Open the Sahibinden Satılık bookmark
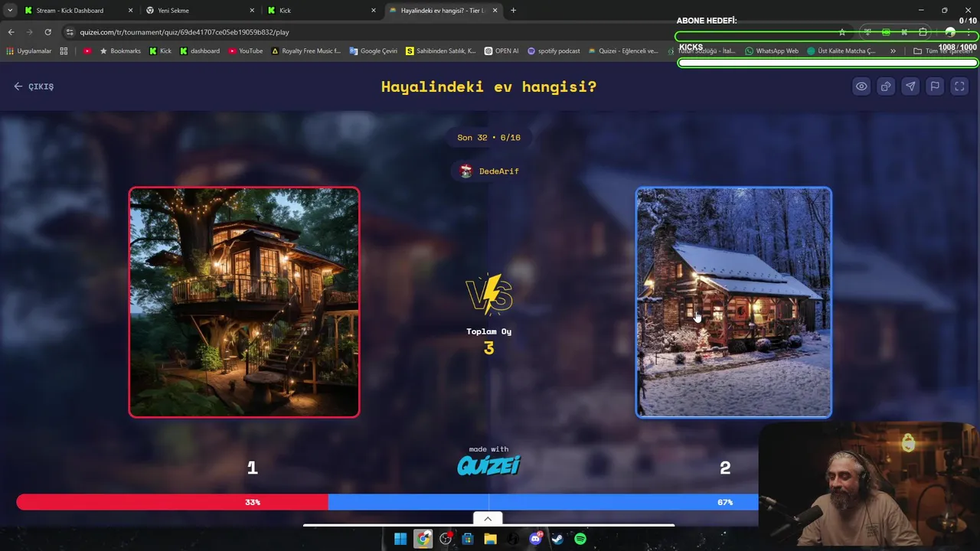980x551 pixels. tap(441, 51)
